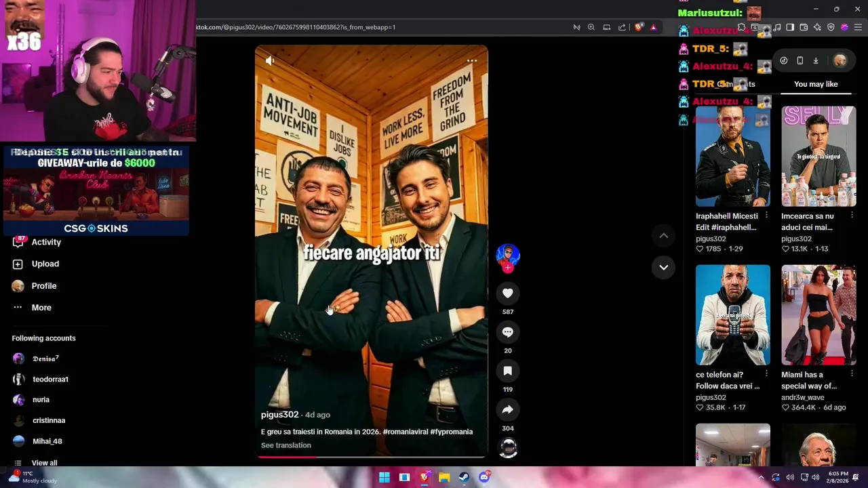The image size is (868, 488).
Task: Open Miami has a special way thumbnail
Action: click(818, 314)
